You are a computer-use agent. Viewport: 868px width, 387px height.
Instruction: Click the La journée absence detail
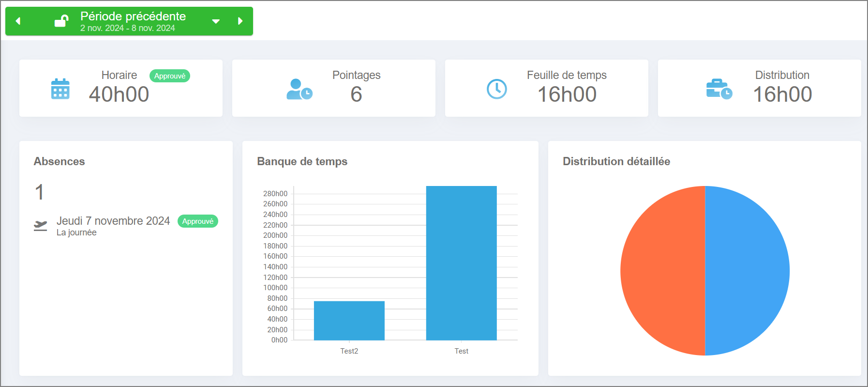tap(76, 232)
